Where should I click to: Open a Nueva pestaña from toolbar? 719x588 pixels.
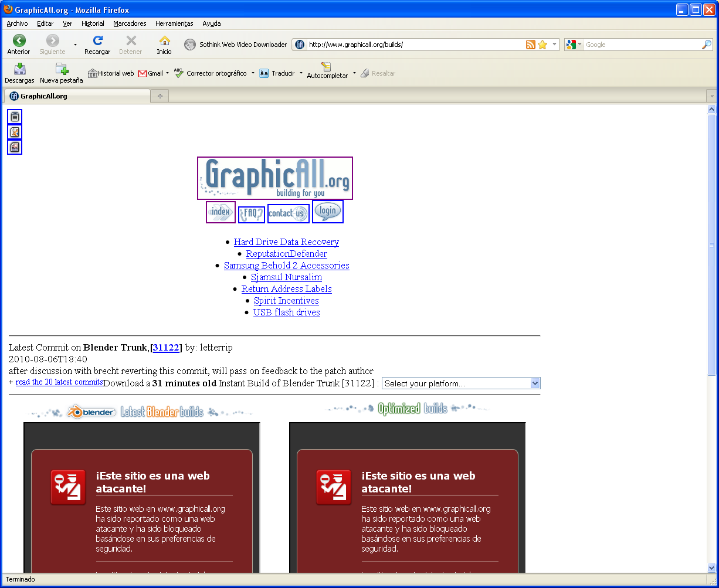tap(61, 73)
